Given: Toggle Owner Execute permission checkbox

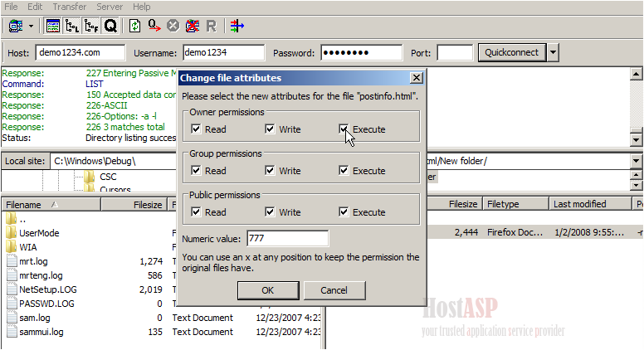Looking at the screenshot, I should point(344,129).
